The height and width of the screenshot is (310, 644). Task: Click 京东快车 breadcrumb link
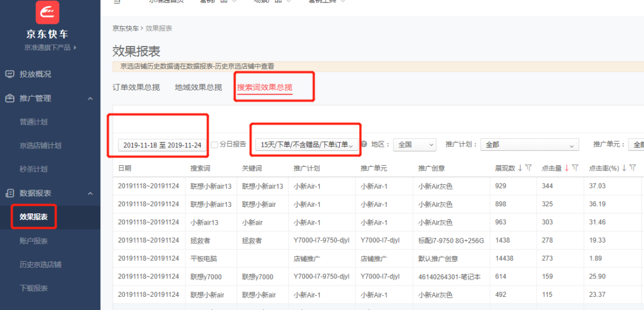pyautogui.click(x=126, y=29)
